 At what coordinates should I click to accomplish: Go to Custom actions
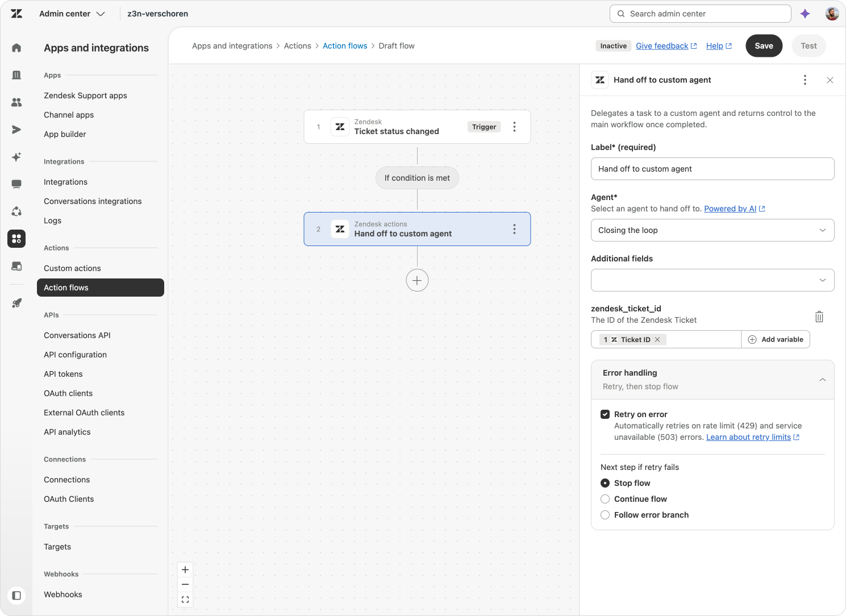(x=72, y=268)
